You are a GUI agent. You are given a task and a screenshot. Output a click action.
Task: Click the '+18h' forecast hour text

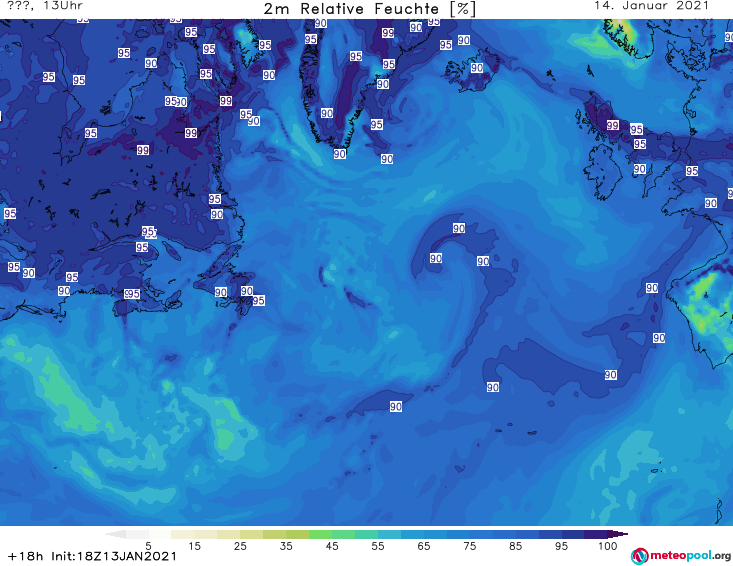click(26, 556)
